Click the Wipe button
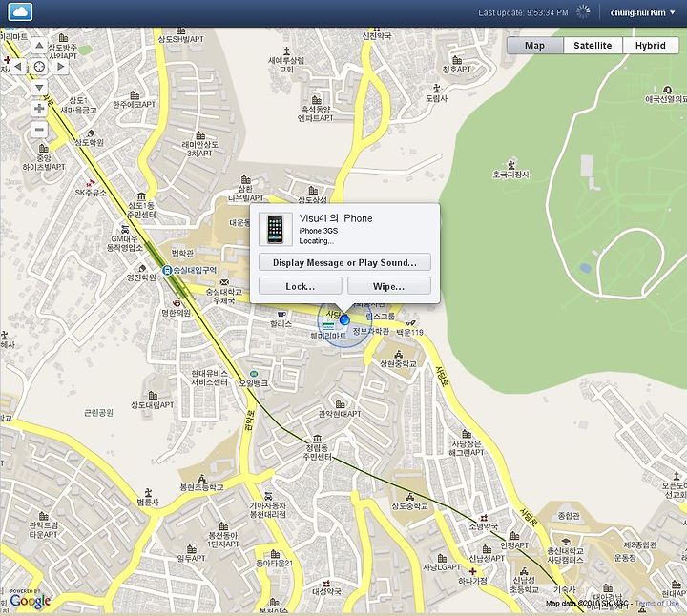This screenshot has height=616, width=687. pos(388,286)
